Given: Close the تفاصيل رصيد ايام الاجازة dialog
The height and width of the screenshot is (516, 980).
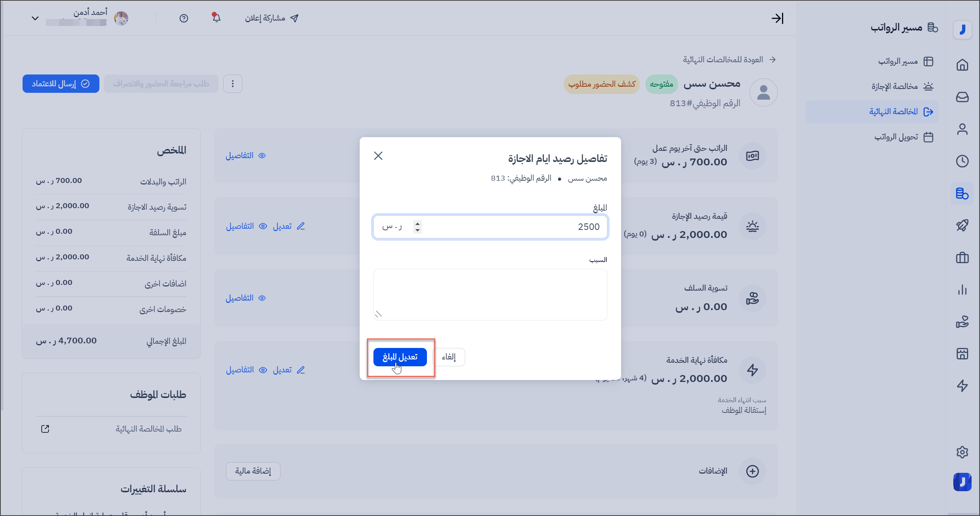Looking at the screenshot, I should point(378,156).
